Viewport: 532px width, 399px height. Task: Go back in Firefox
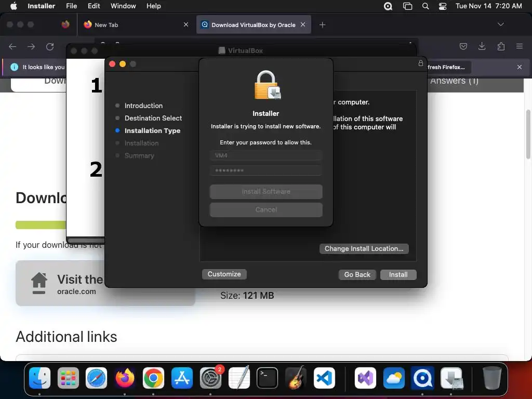pos(12,46)
